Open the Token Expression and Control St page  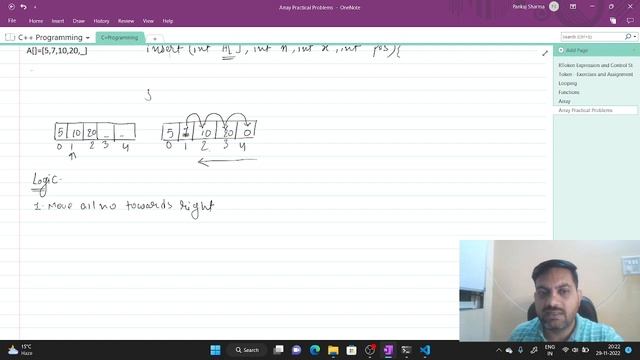click(596, 65)
